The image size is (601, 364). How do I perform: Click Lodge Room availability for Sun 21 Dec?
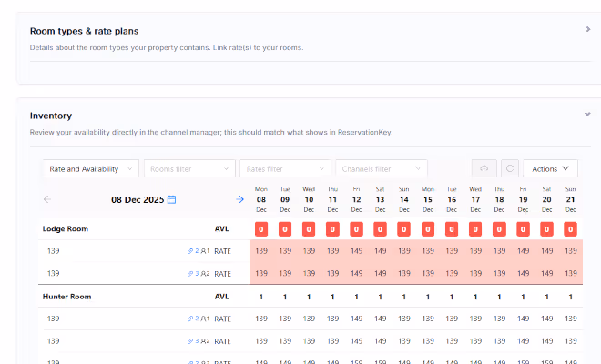[x=570, y=229]
